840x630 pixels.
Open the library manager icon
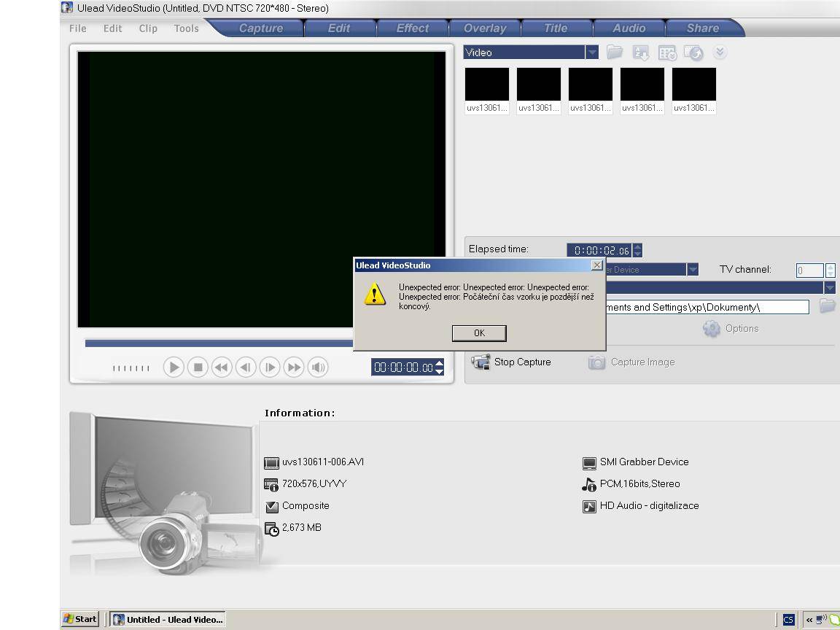pyautogui.click(x=667, y=52)
